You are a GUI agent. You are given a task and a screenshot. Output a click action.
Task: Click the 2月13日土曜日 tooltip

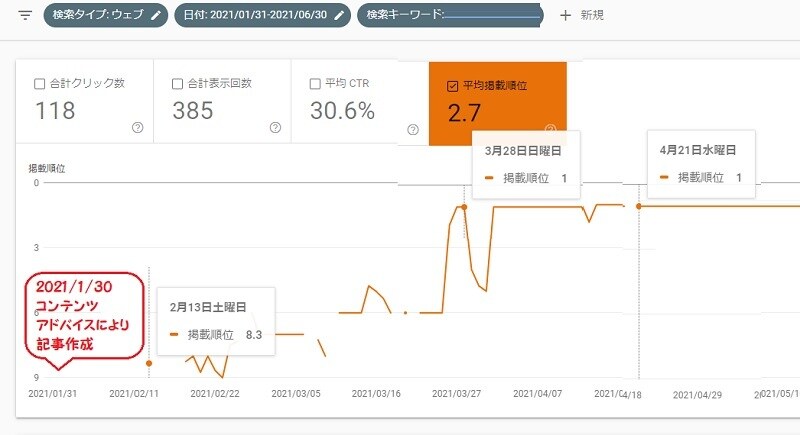tap(216, 321)
